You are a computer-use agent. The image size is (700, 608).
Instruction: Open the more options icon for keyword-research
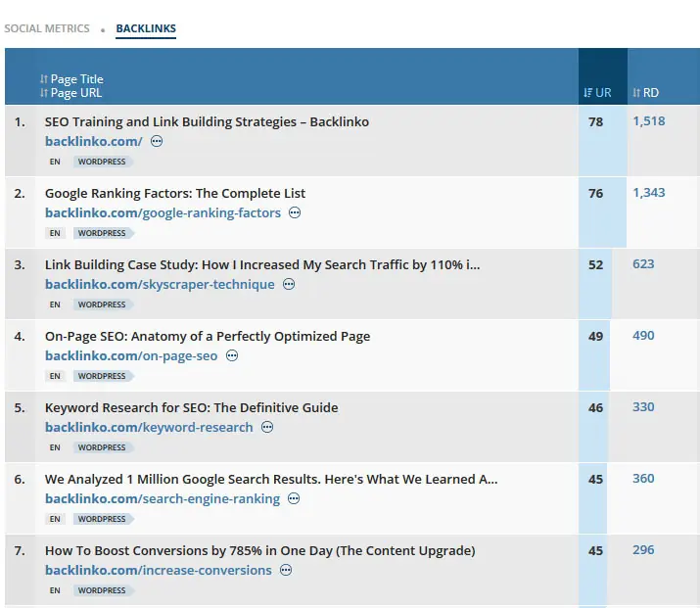pyautogui.click(x=267, y=427)
